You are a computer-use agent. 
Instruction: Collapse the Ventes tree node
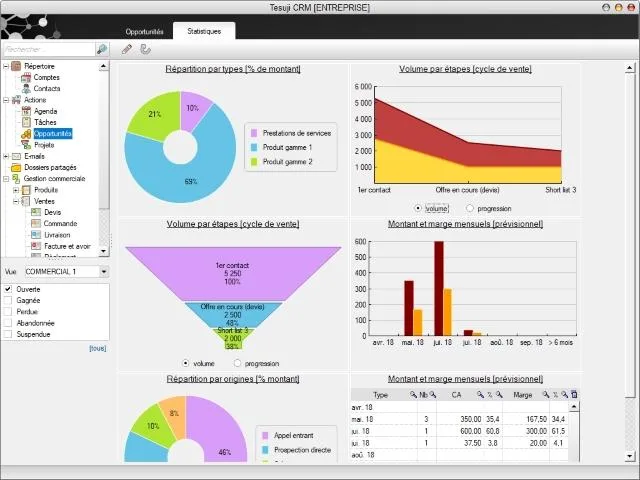click(16, 201)
